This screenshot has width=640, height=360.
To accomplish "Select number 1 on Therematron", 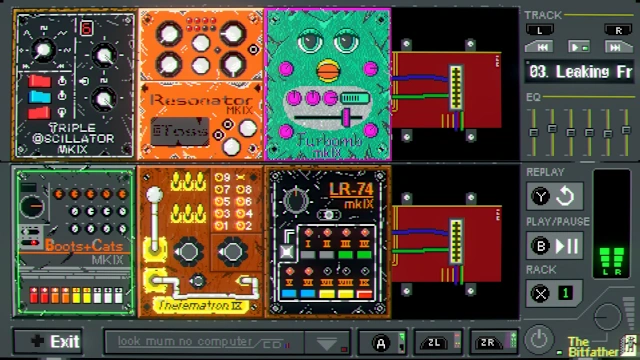I will (x=222, y=225).
